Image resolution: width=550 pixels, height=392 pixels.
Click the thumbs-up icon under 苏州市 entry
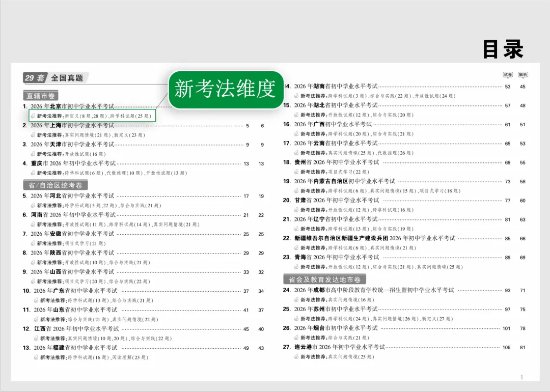pos(296,318)
